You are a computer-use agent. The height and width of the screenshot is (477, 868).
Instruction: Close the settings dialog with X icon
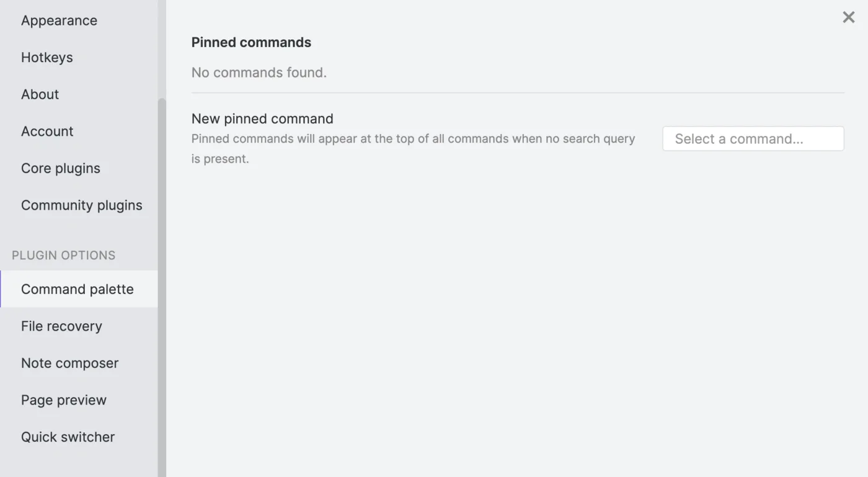pyautogui.click(x=848, y=17)
